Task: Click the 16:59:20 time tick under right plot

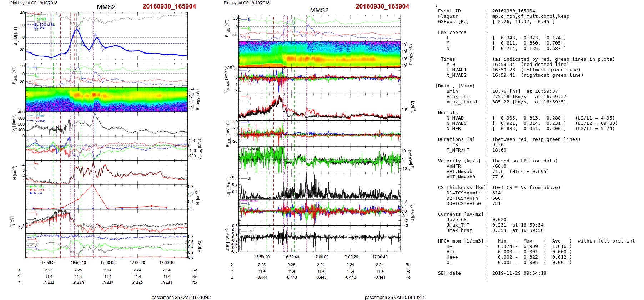Action: coord(262,257)
